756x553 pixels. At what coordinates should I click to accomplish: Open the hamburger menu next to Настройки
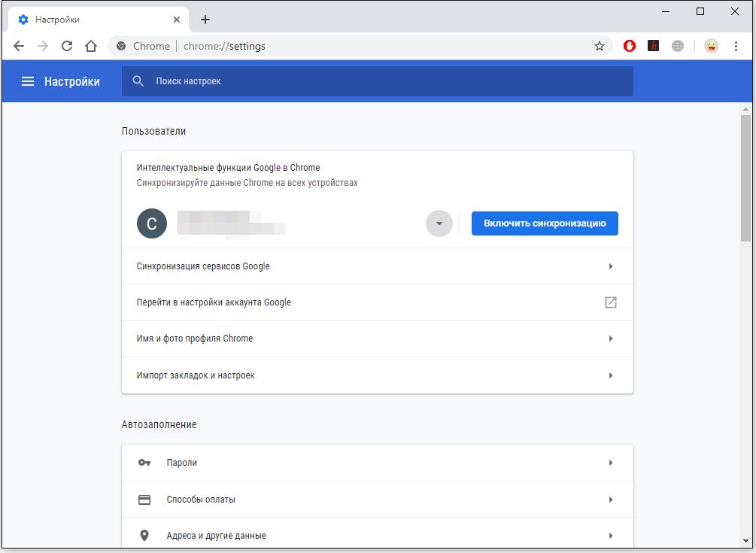pos(28,81)
